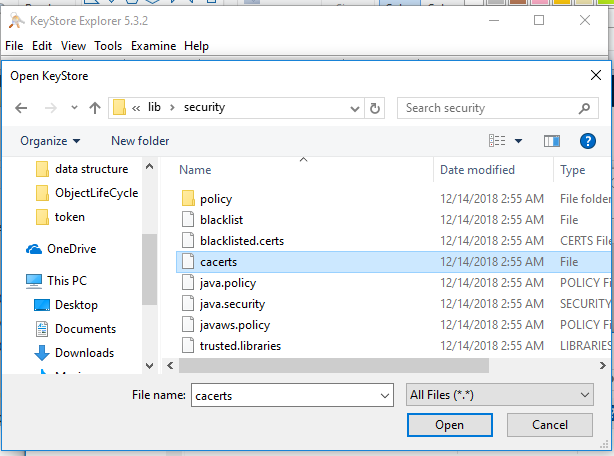This screenshot has width=614, height=456.
Task: Open the help button
Action: [x=588, y=141]
